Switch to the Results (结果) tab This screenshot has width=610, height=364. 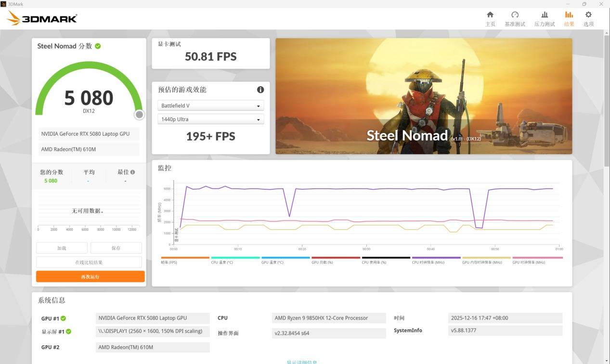click(569, 18)
